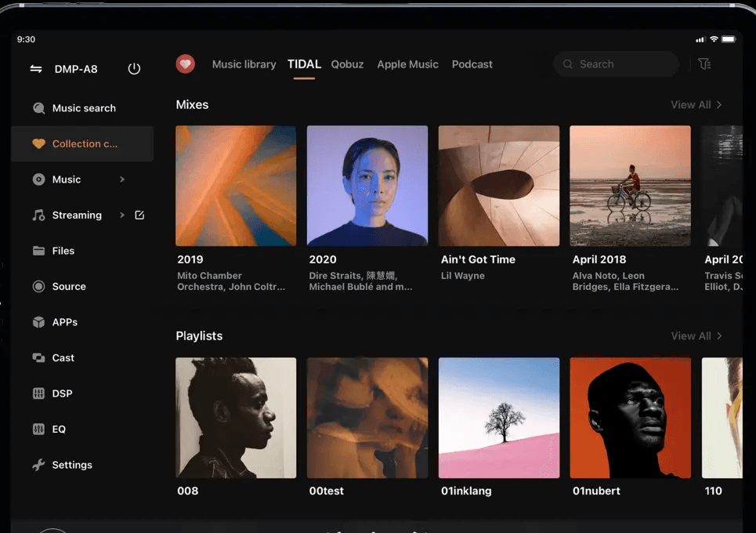
Task: Select Collection c... in the sidebar
Action: coord(82,143)
